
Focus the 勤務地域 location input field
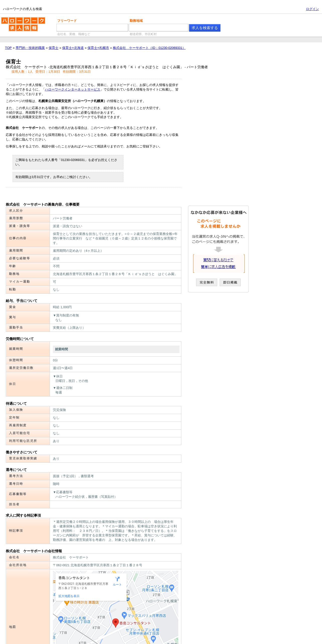[158, 28]
